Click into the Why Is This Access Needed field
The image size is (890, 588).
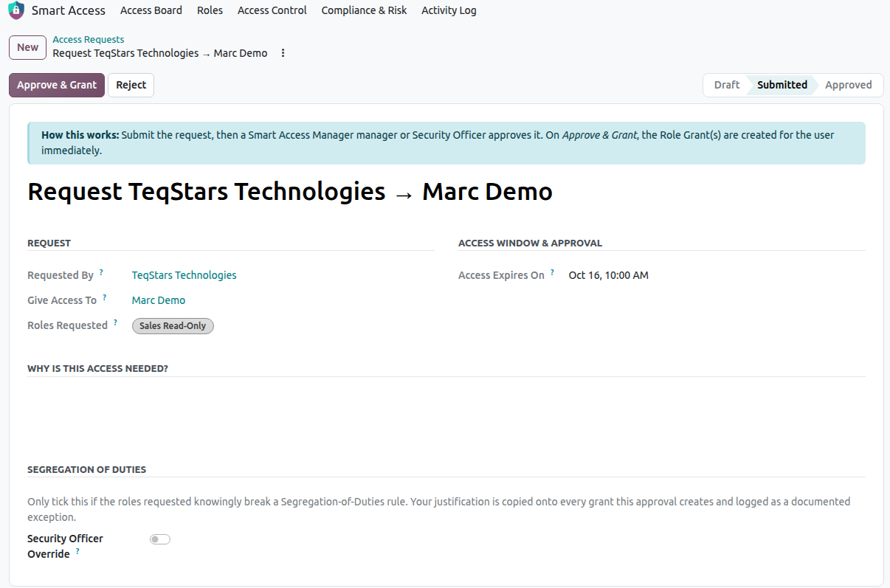(x=446, y=413)
